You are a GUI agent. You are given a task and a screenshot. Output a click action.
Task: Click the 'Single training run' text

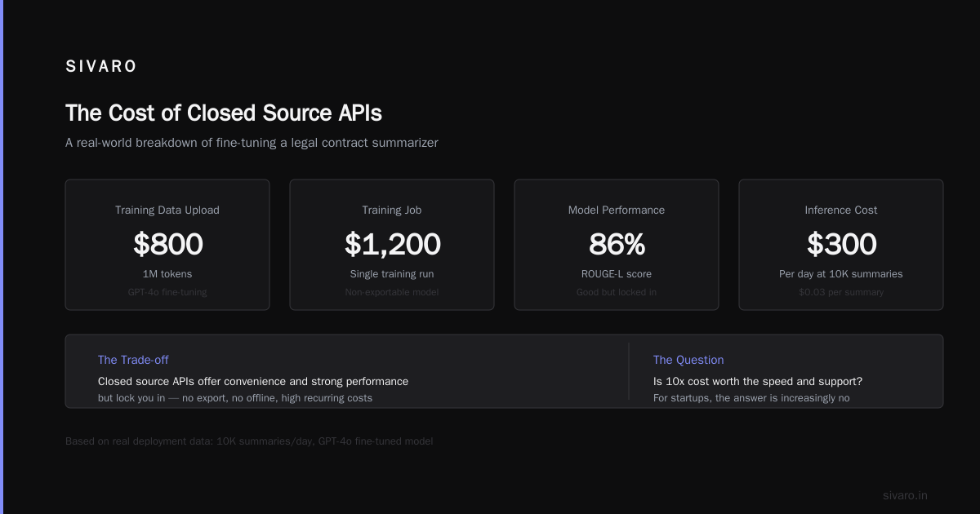(x=392, y=274)
